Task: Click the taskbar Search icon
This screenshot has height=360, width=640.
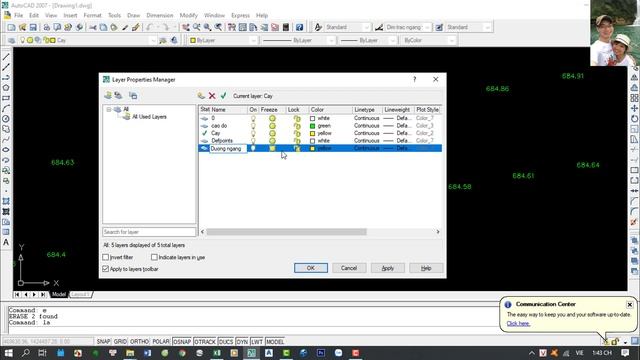Action: [25, 353]
